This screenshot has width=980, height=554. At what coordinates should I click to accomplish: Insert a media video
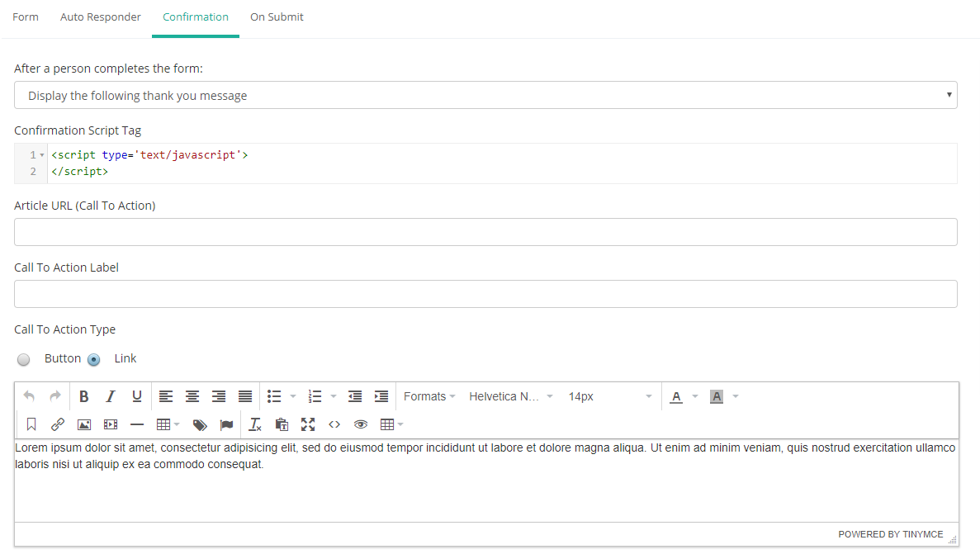[111, 424]
